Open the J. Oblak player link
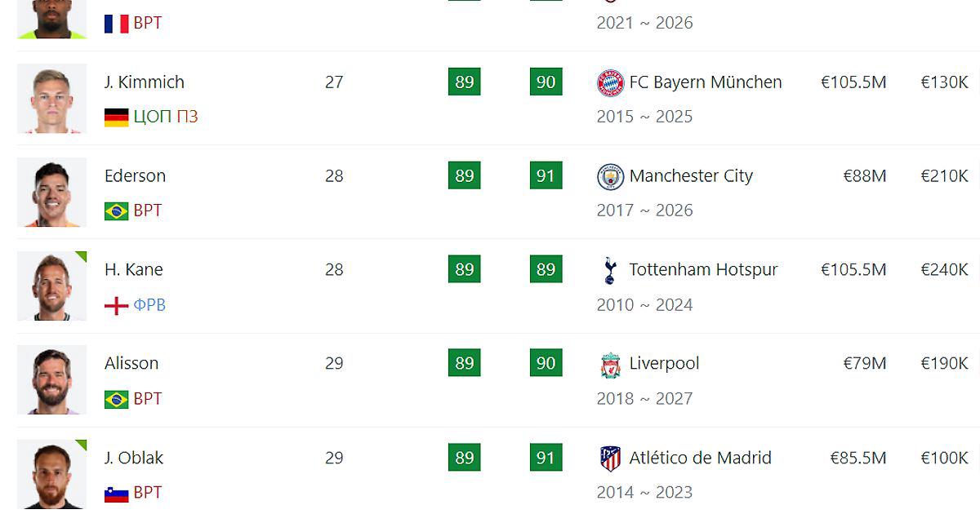 point(134,459)
